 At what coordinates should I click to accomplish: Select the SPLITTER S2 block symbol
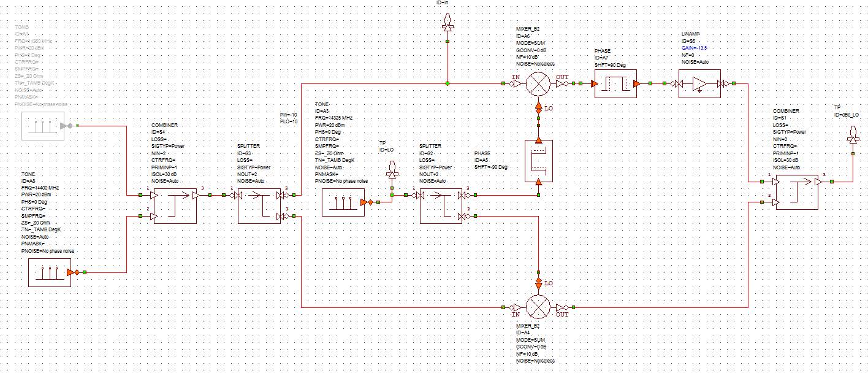[441, 206]
